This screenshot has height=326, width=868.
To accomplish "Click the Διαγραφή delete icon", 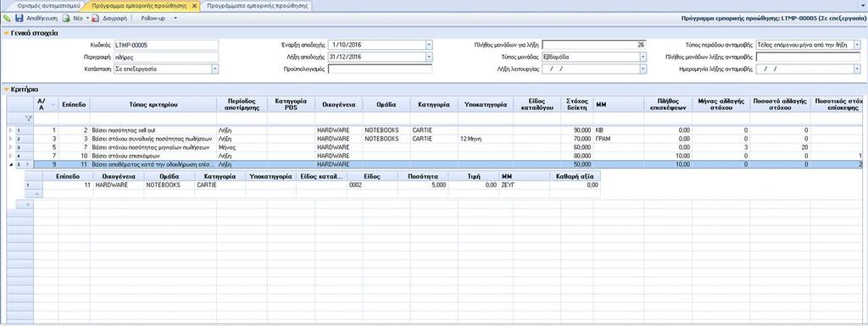I will click(95, 19).
